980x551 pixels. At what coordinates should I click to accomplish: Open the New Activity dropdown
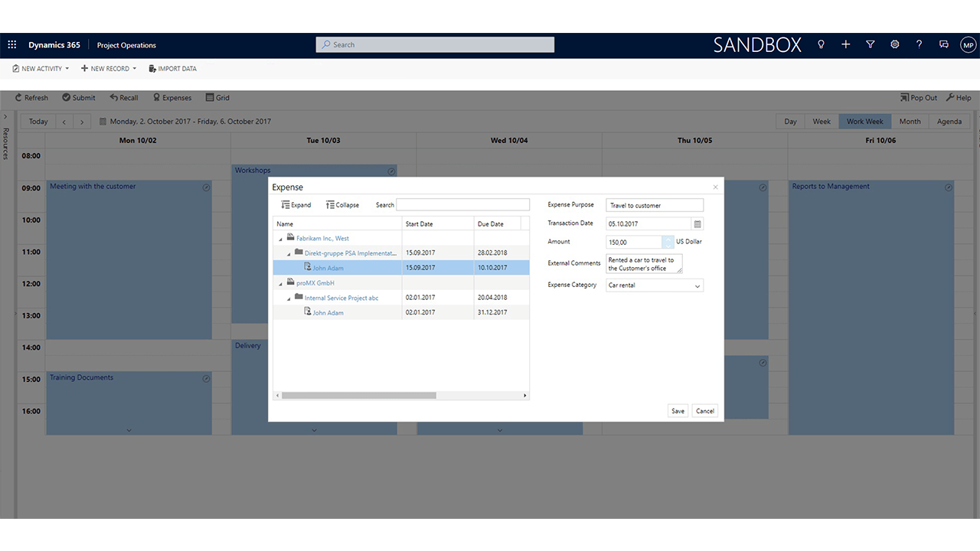[41, 69]
